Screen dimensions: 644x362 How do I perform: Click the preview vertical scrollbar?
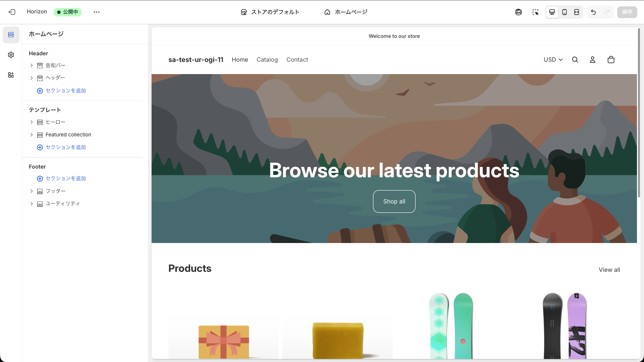[639, 113]
